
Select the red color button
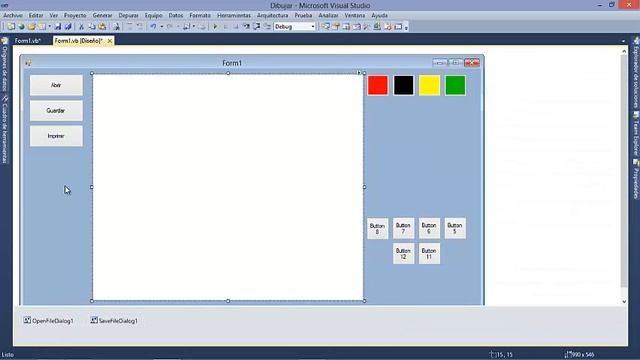point(378,85)
